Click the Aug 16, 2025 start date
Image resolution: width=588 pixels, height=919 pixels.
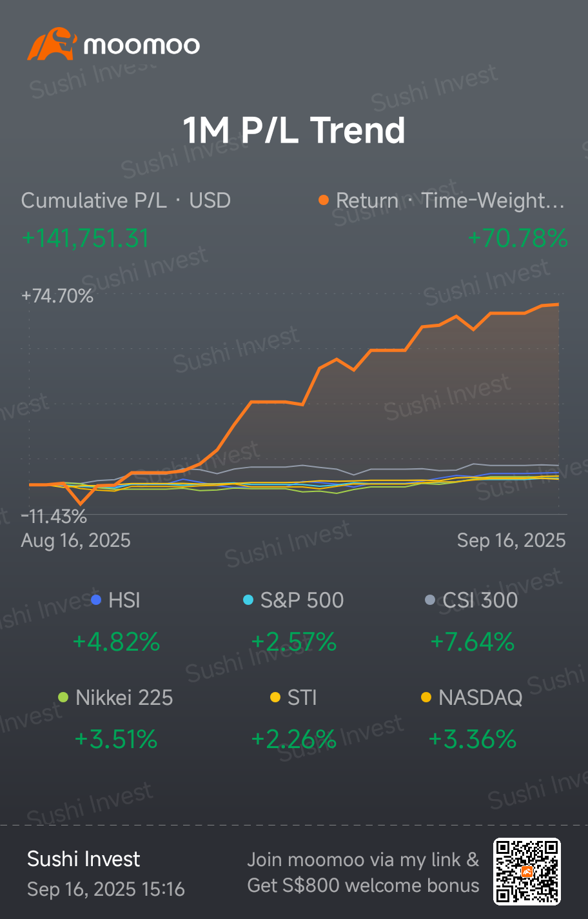click(76, 540)
